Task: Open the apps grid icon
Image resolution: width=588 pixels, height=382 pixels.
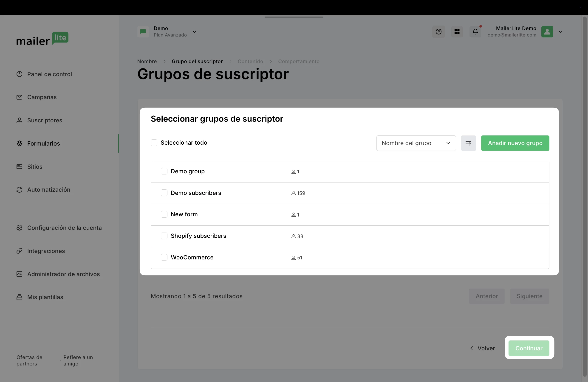Action: 457,32
